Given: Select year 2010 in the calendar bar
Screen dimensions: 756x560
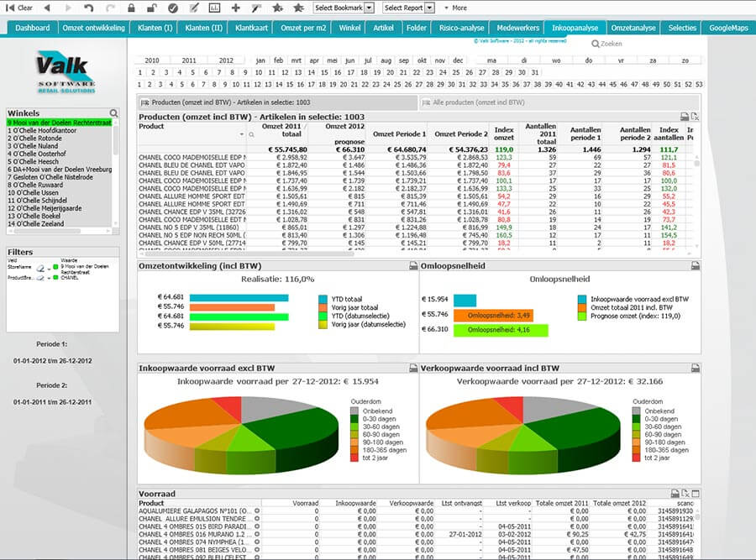Looking at the screenshot, I should click(152, 60).
